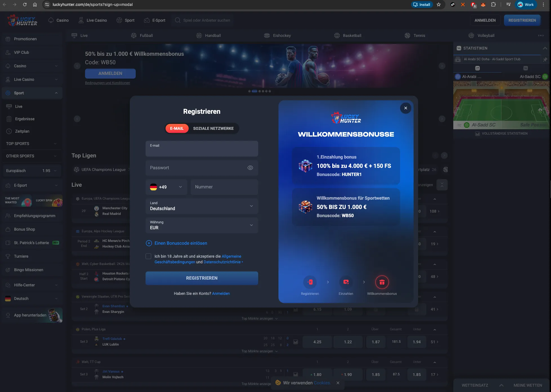Collapse the Sport sidebar section
The image size is (551, 392).
[32, 93]
